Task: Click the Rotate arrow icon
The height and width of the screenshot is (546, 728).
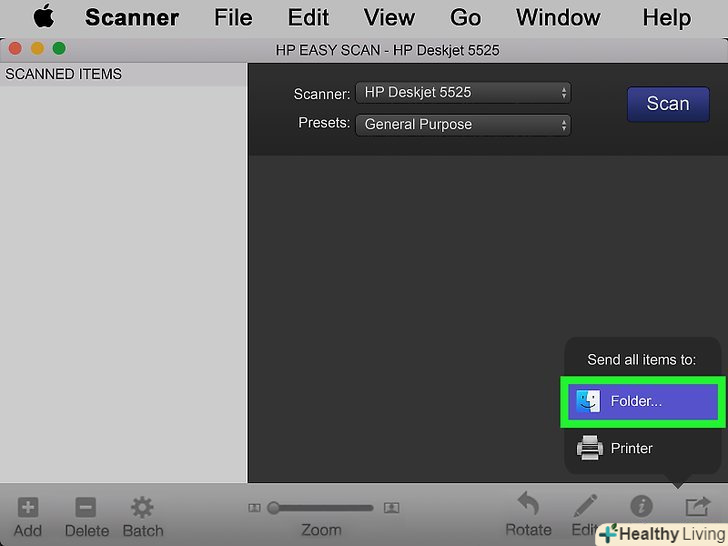Action: click(528, 504)
